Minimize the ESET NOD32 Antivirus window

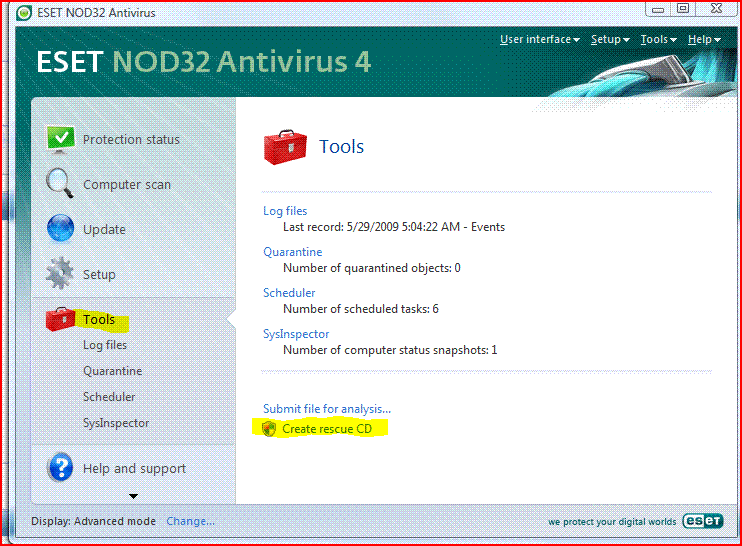pos(657,9)
